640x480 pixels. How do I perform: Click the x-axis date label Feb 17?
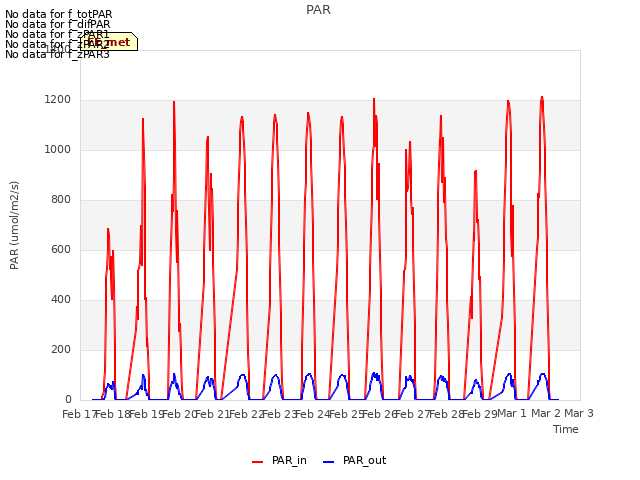pyautogui.click(x=79, y=414)
